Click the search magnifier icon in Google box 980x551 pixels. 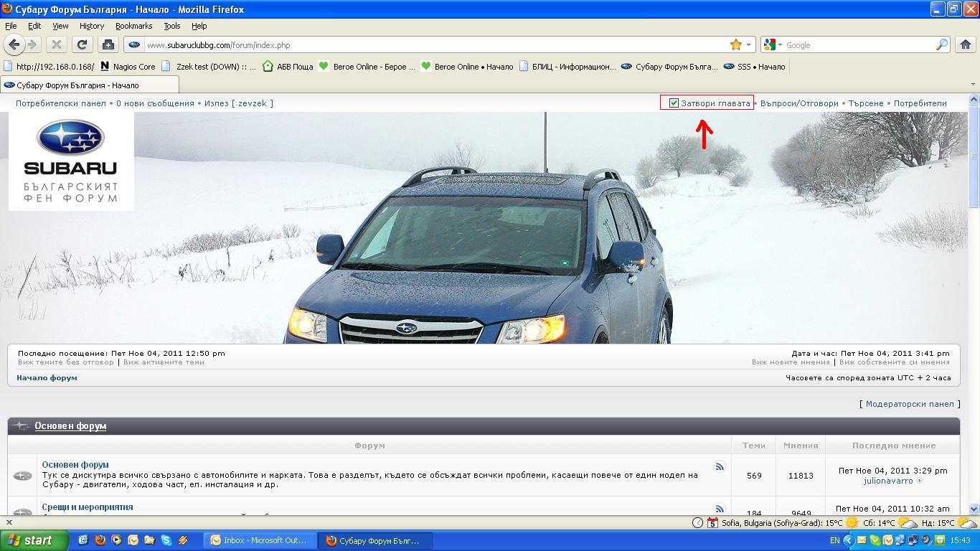[x=941, y=44]
